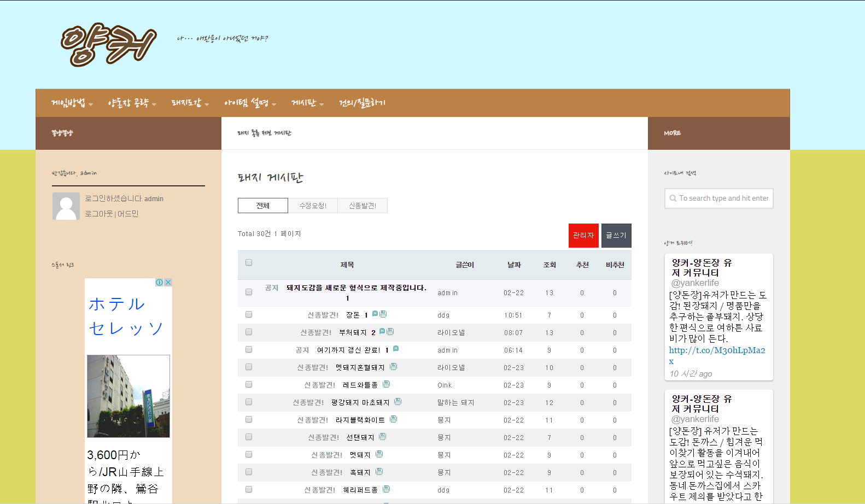The width and height of the screenshot is (865, 504).
Task: Click attachment icon beside 헤리퍼드종 post
Action: (x=387, y=489)
